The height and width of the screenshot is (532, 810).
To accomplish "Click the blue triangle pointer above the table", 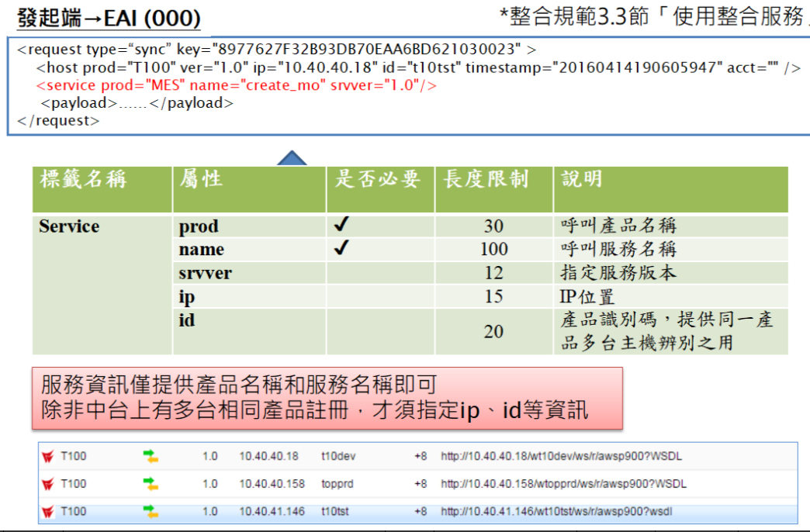I will 291,158.
